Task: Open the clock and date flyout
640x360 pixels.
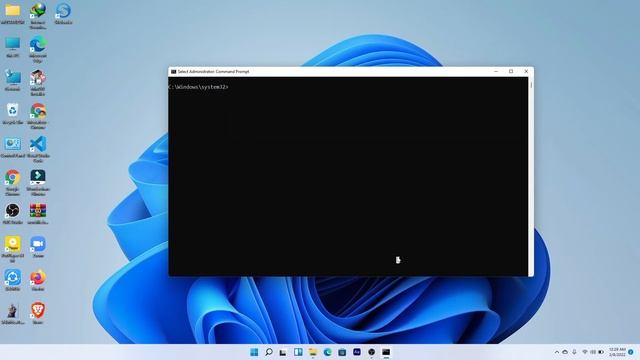Action: [617, 352]
